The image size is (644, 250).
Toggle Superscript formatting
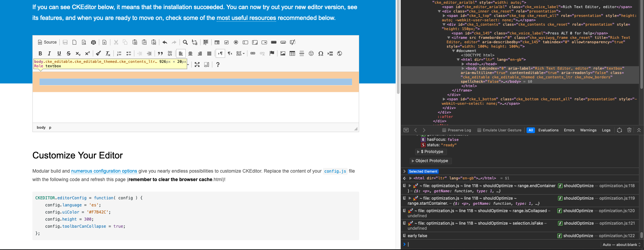pos(87,53)
